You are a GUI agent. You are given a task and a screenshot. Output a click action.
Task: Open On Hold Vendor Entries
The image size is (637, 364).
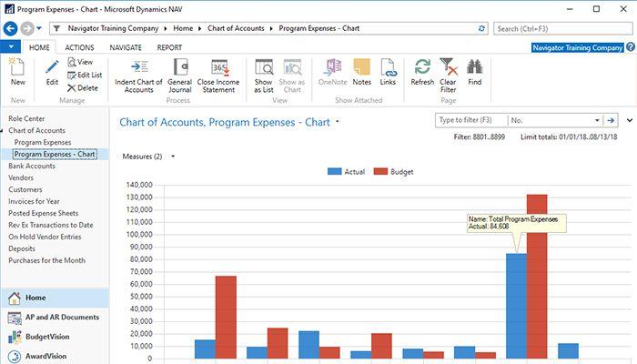pos(45,237)
